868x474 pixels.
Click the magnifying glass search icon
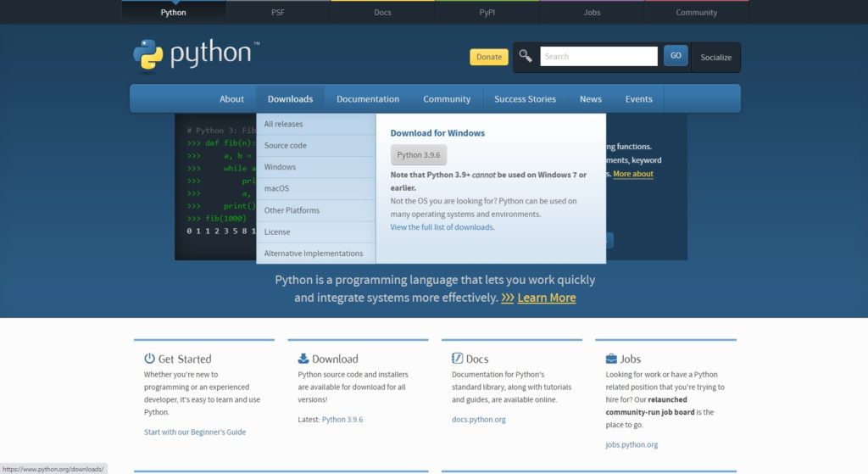526,56
